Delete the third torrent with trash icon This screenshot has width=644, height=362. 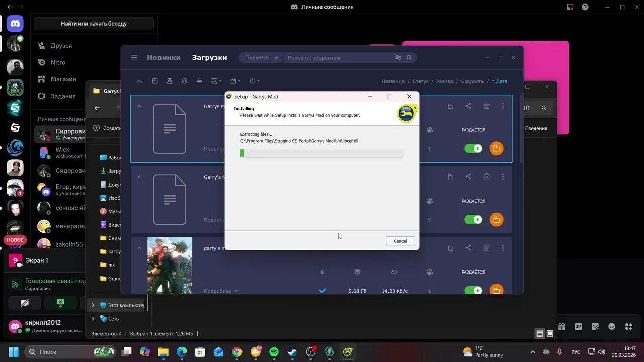pos(487,248)
